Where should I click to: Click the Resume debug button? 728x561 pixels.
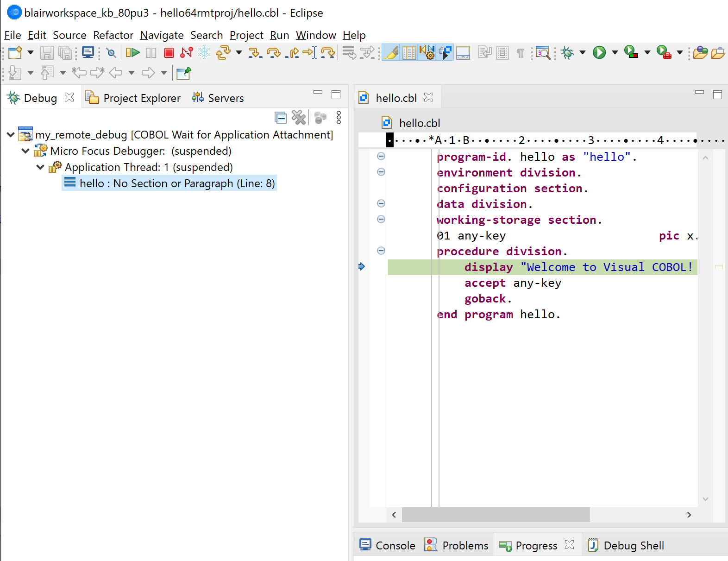tap(132, 53)
